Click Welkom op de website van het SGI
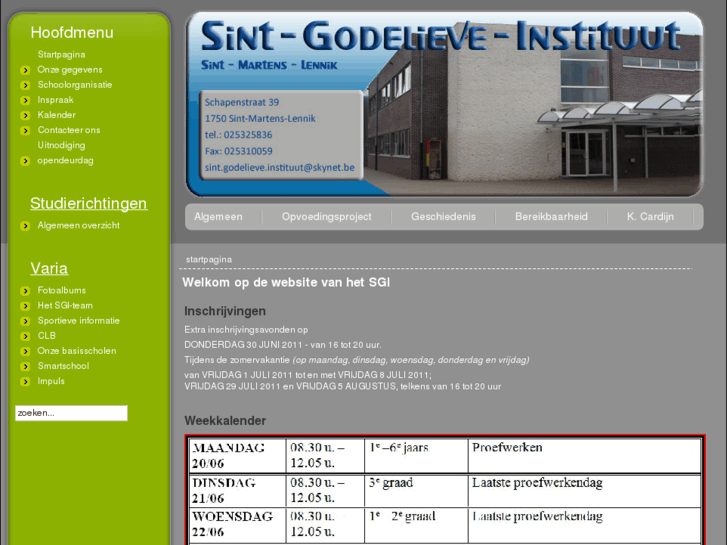The height and width of the screenshot is (545, 727). coord(286,282)
